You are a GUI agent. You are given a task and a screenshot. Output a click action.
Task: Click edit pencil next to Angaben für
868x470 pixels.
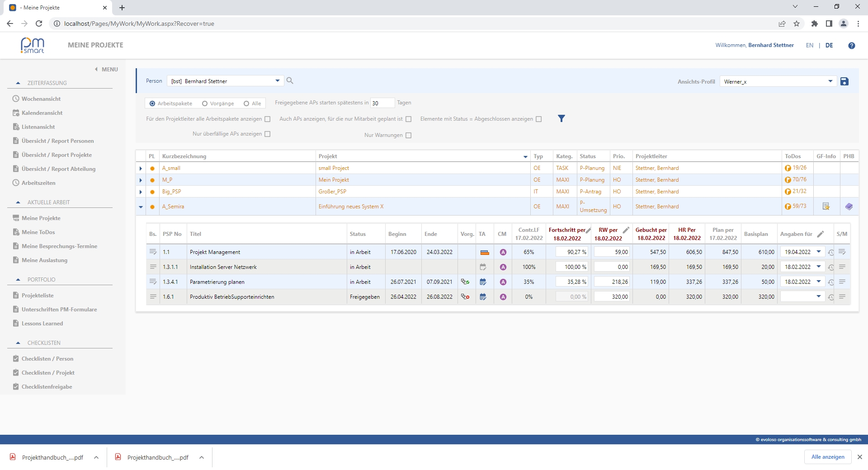pyautogui.click(x=821, y=234)
